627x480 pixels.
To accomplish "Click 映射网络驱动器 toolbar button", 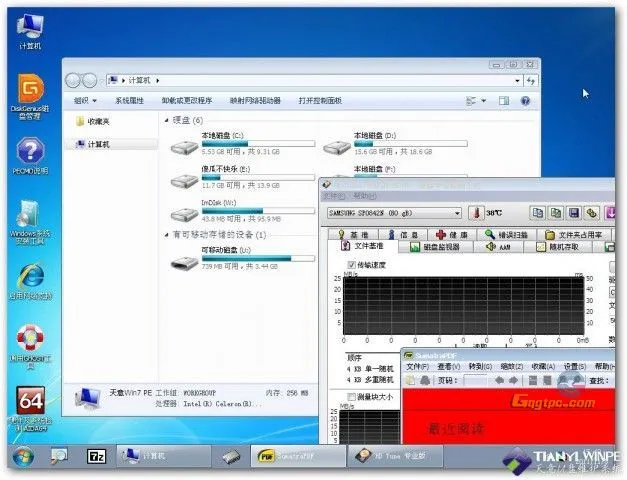I will [255, 100].
